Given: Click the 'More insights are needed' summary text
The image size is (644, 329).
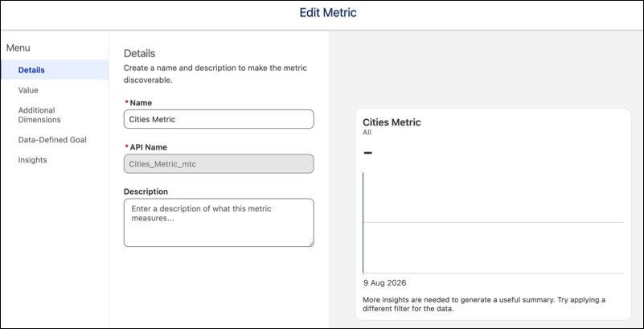Looking at the screenshot, I should click(x=484, y=304).
